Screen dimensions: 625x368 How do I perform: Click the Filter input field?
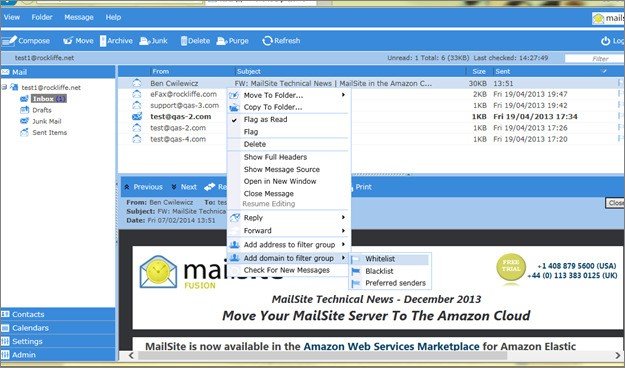click(595, 59)
